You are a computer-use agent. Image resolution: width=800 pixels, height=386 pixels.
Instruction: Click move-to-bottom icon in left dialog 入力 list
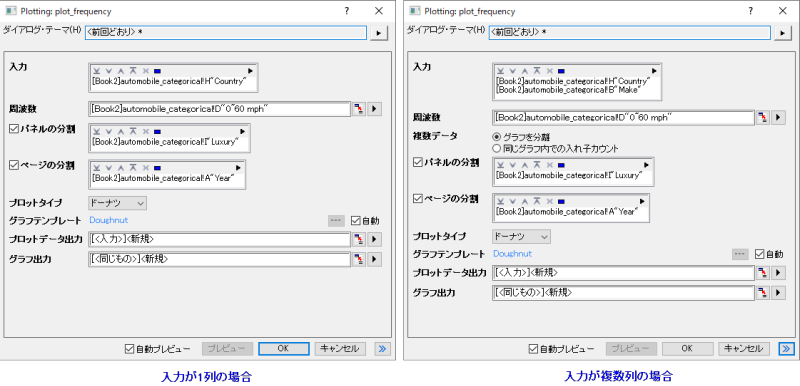(96, 71)
